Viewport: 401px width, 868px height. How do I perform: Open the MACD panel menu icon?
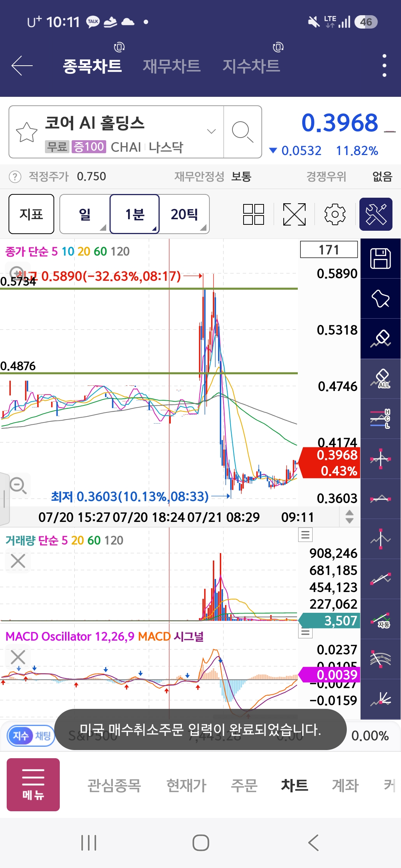[x=305, y=632]
